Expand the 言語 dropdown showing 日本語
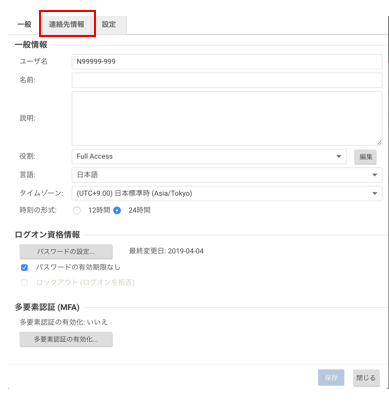The image size is (389, 407). (227, 175)
